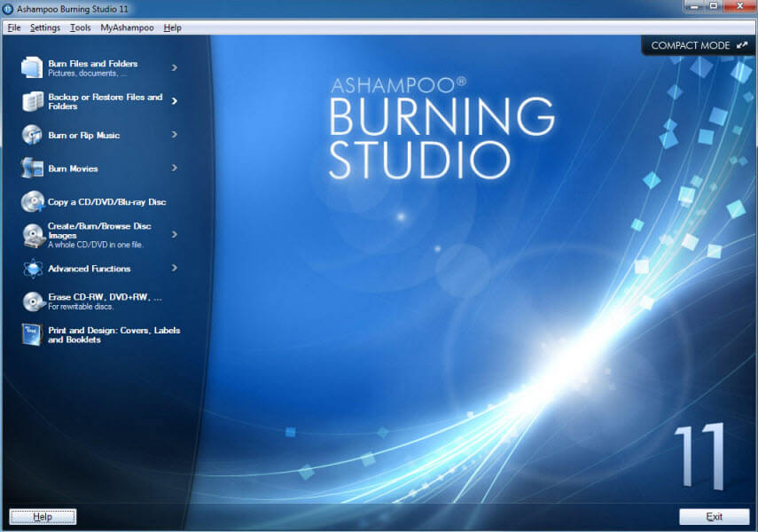Select Create/Burn/Browse Disc Images label
The width and height of the screenshot is (758, 532).
pyautogui.click(x=99, y=231)
